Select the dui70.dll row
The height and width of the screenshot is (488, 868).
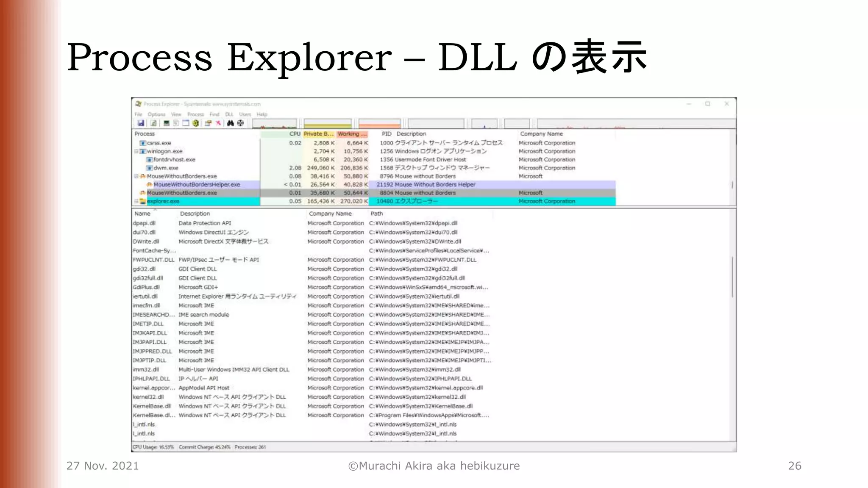coord(312,233)
